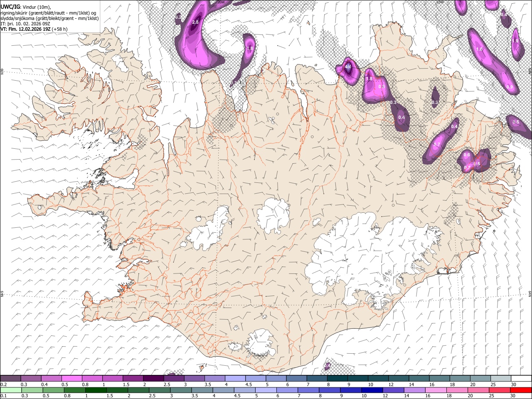Click the 0.6 precipitation value on map
Viewport: 532px width, 399px height.
[x=467, y=155]
